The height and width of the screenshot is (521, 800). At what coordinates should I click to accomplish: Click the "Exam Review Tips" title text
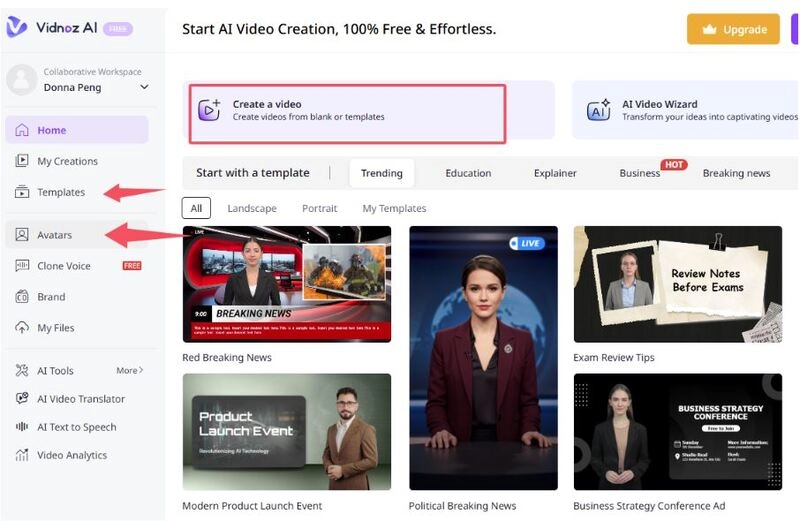[x=614, y=357]
